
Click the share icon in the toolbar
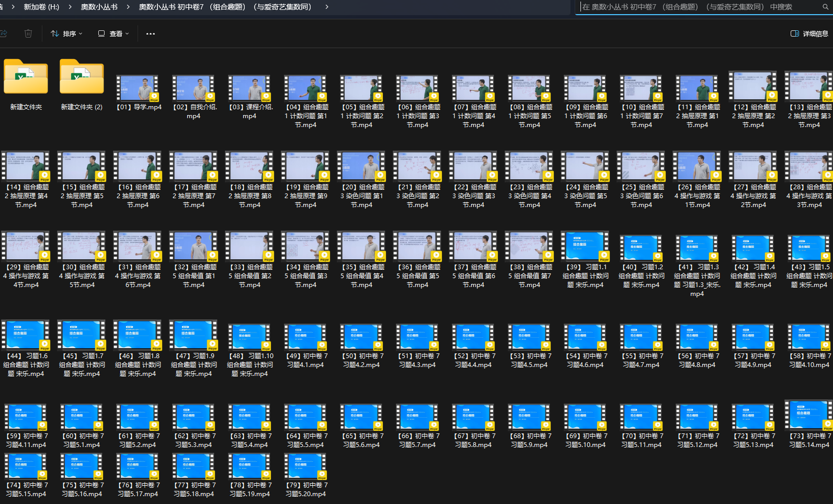click(x=4, y=33)
